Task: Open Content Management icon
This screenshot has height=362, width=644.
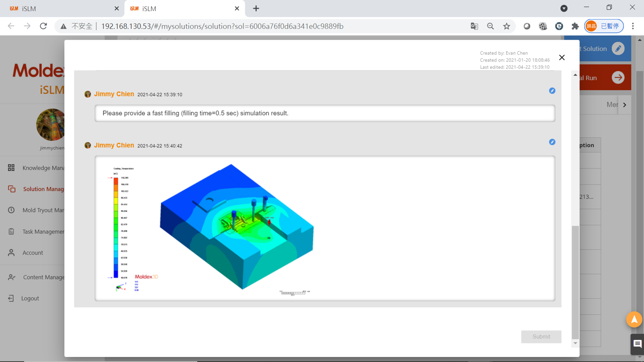Action: [11, 277]
